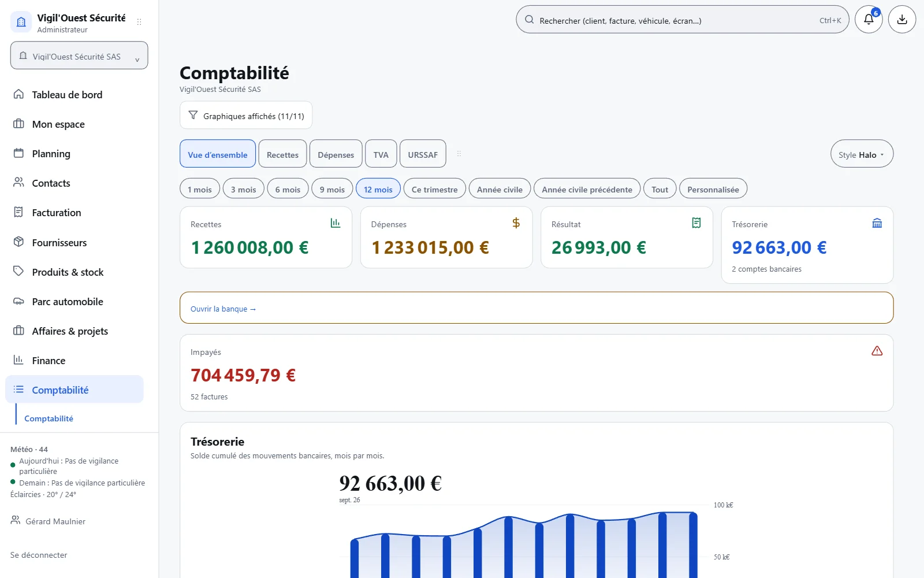Select the Année civile précédente period

tap(587, 189)
